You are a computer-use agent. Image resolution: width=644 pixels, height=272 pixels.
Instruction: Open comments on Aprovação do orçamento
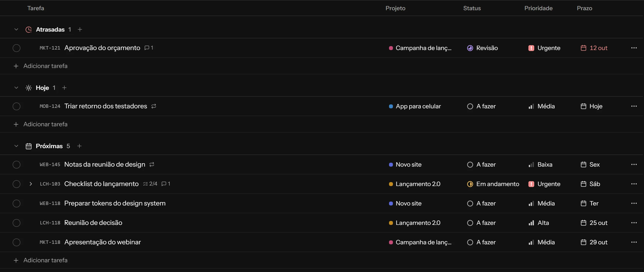pyautogui.click(x=149, y=48)
